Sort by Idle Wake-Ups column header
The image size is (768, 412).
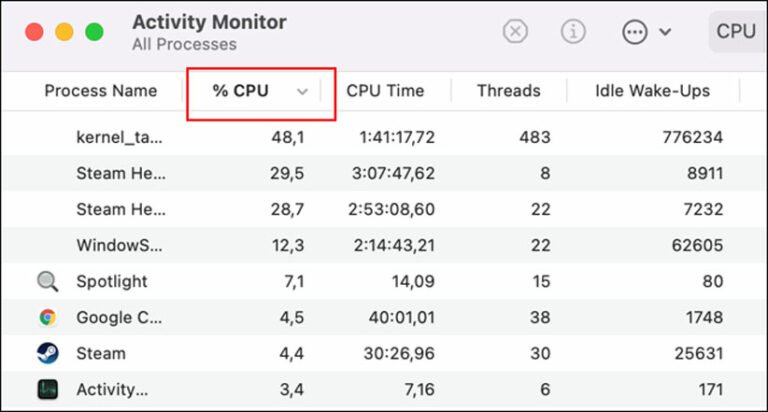(x=652, y=91)
